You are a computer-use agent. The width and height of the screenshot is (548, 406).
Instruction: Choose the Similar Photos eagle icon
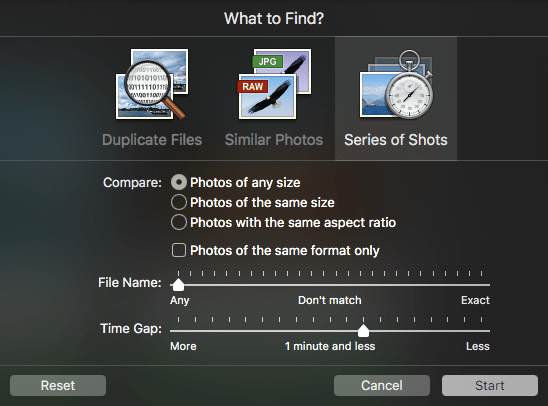[x=274, y=84]
